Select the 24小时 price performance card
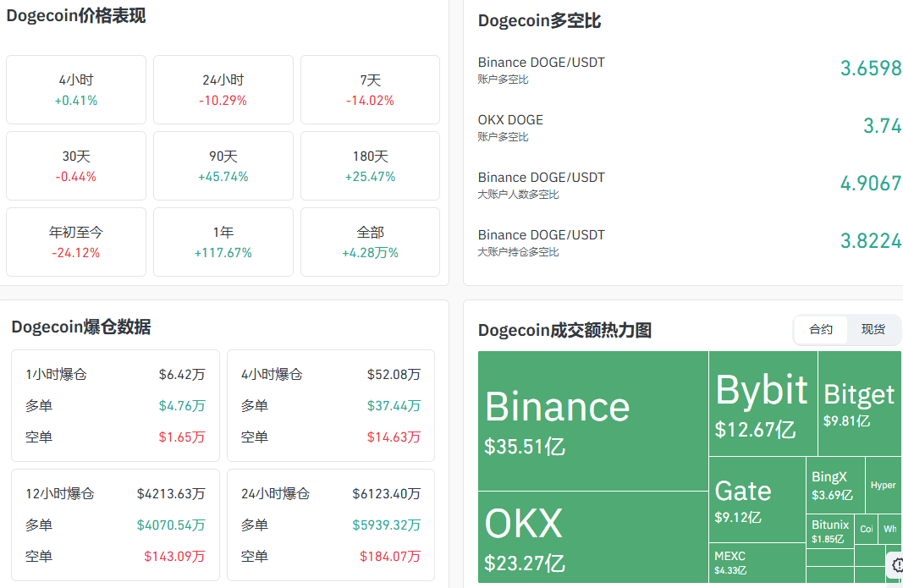The width and height of the screenshot is (903, 588). (223, 90)
